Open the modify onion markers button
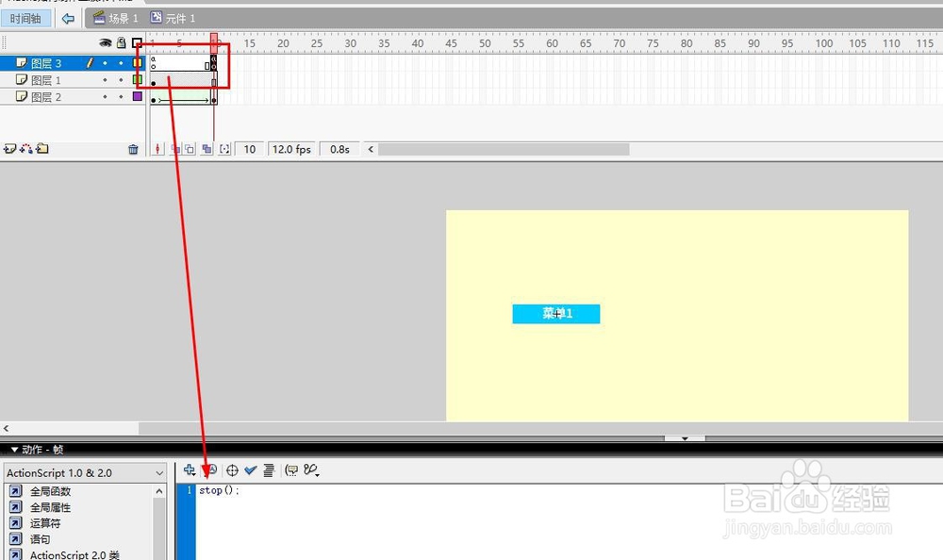This screenshot has height=560, width=943. coord(224,149)
